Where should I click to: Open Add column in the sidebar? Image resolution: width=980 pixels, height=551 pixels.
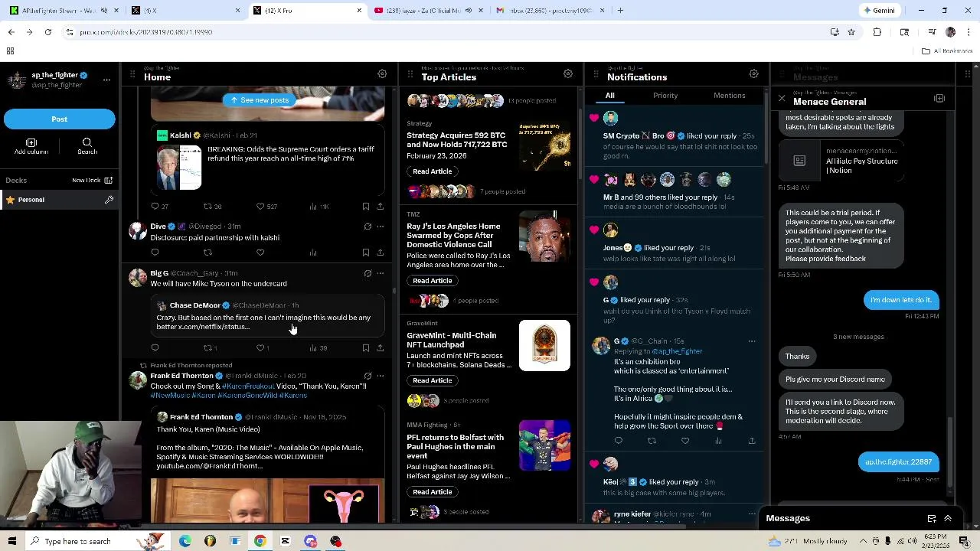pyautogui.click(x=31, y=146)
